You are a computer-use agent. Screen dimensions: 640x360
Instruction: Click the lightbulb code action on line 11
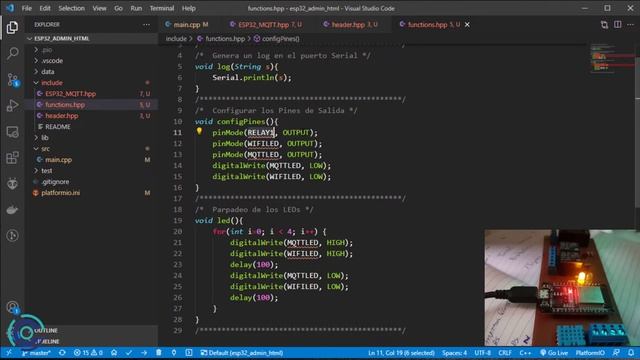199,131
